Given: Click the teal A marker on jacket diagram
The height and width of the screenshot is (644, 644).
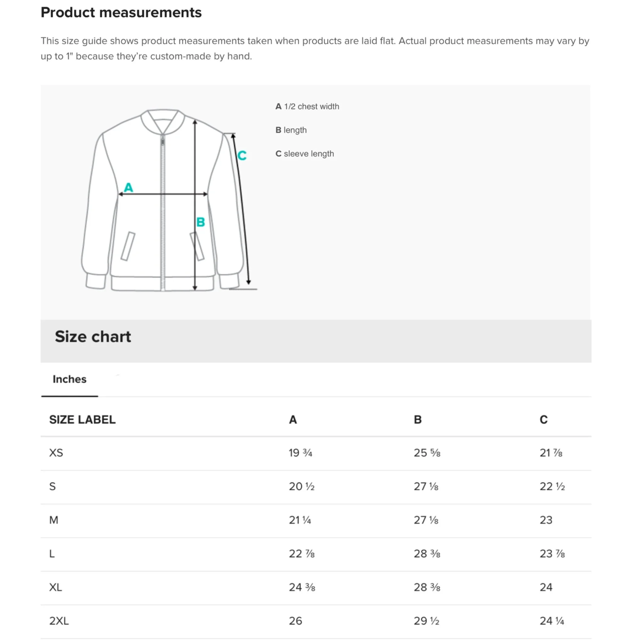Looking at the screenshot, I should [128, 187].
